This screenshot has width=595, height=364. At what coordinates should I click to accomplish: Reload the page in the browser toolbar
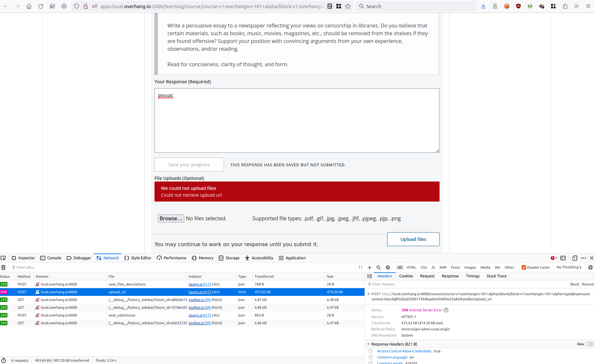coord(41,6)
